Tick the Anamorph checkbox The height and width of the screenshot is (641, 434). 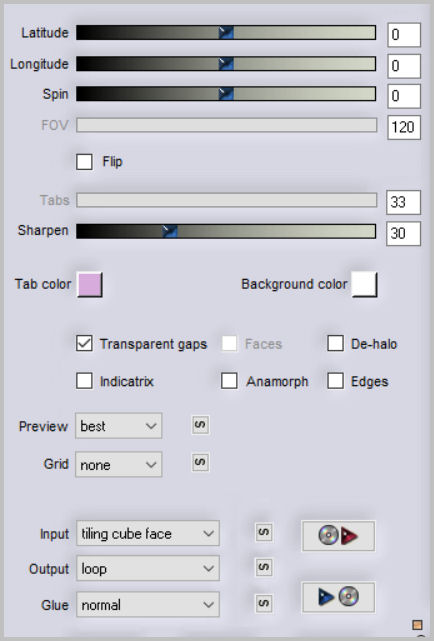pyautogui.click(x=229, y=381)
